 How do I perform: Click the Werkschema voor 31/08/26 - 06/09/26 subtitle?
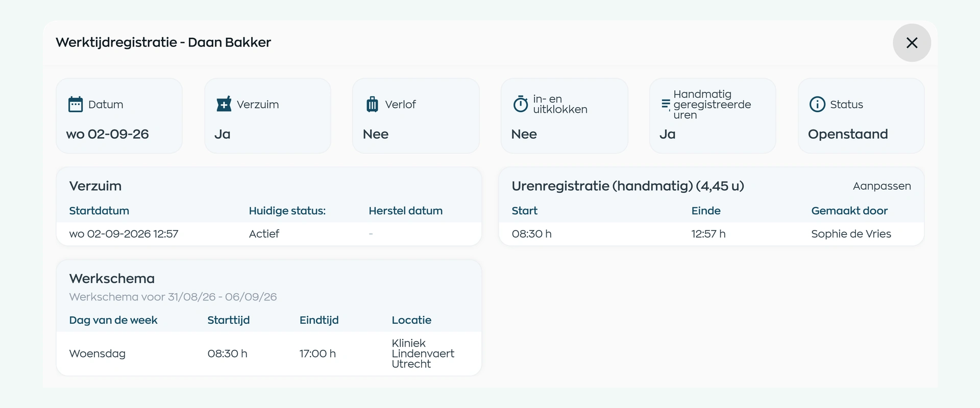[x=173, y=297]
